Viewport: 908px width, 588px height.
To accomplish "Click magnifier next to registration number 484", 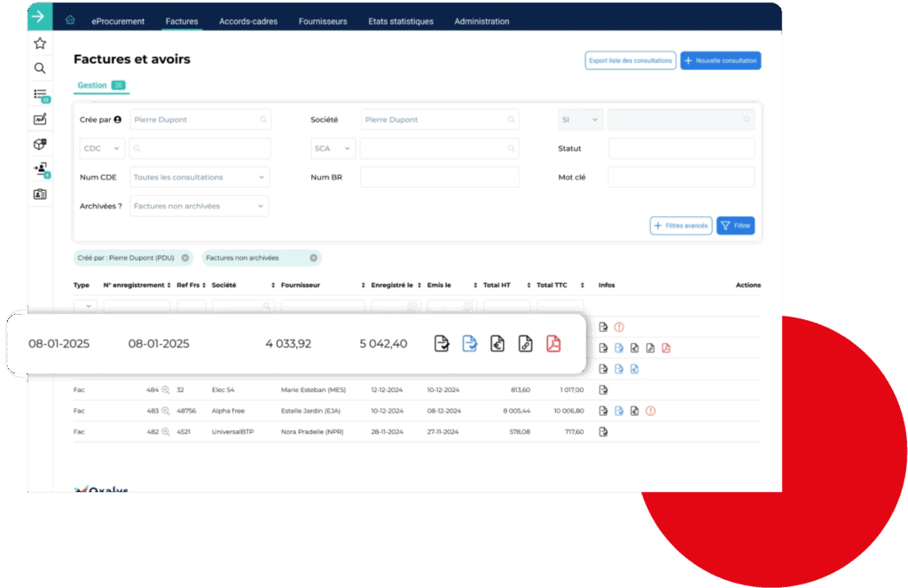I will tap(165, 389).
